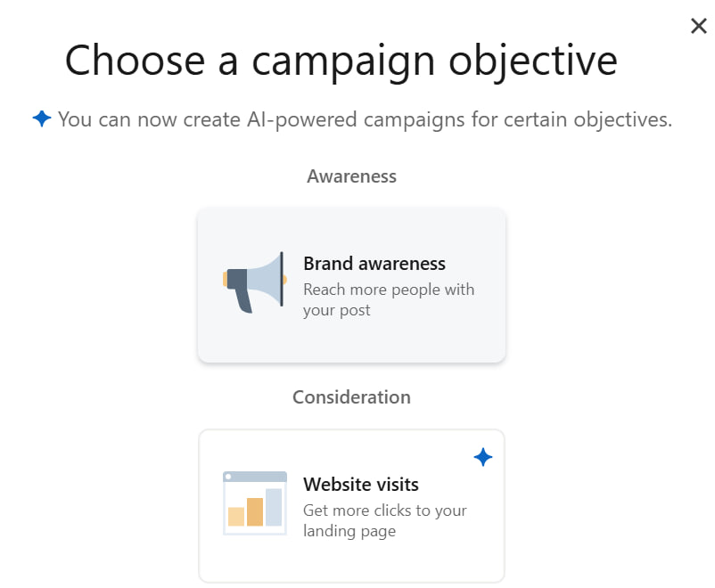Click the Awareness section heading
This screenshot has width=715, height=588.
[351, 176]
